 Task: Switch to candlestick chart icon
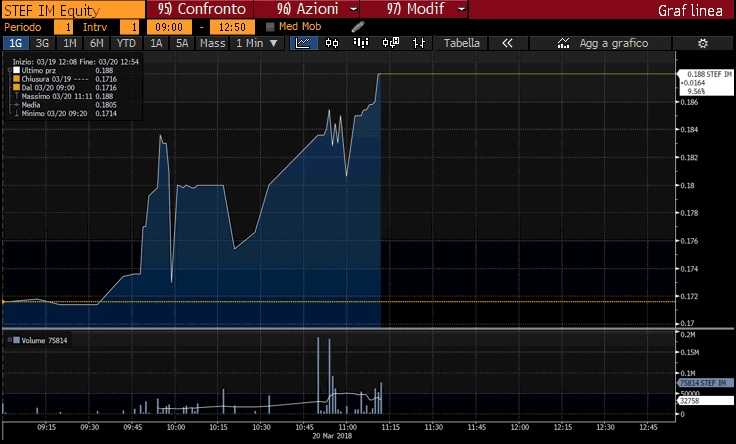[332, 43]
